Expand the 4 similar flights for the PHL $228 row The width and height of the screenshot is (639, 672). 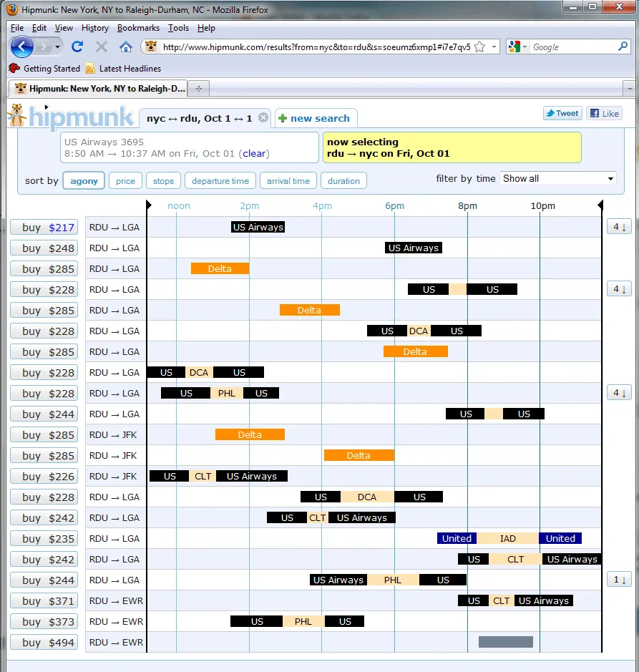(619, 393)
